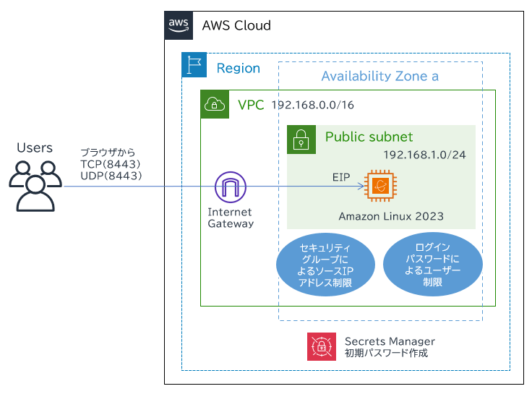Click the 'VPC' label text
Image resolution: width=532 pixels, height=394 pixels.
pos(251,105)
